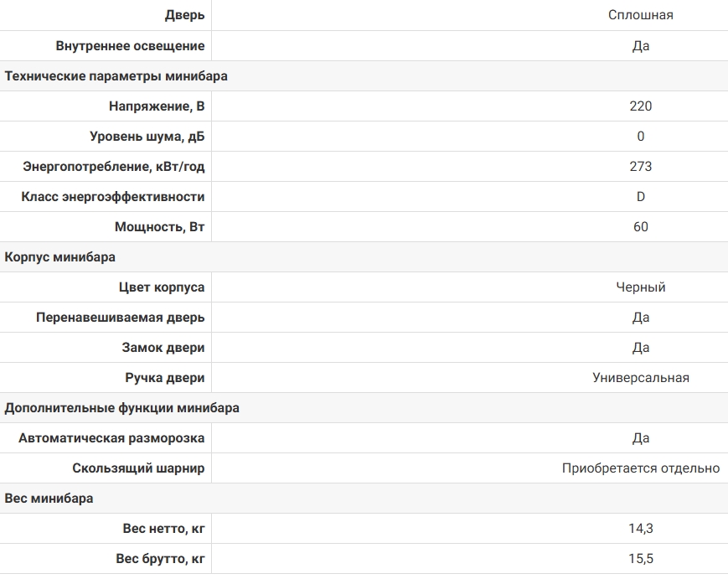Screen dimensions: 728x579
Task: Click the voltage value 220
Action: [641, 106]
